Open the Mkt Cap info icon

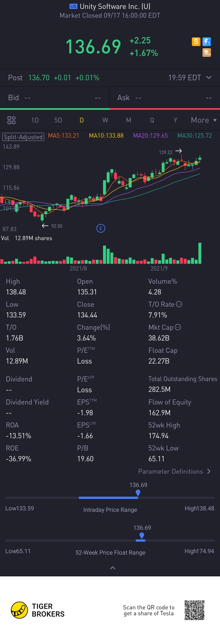178,327
